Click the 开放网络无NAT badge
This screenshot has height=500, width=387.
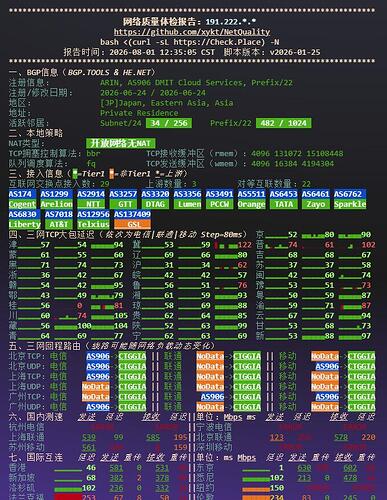pos(121,143)
